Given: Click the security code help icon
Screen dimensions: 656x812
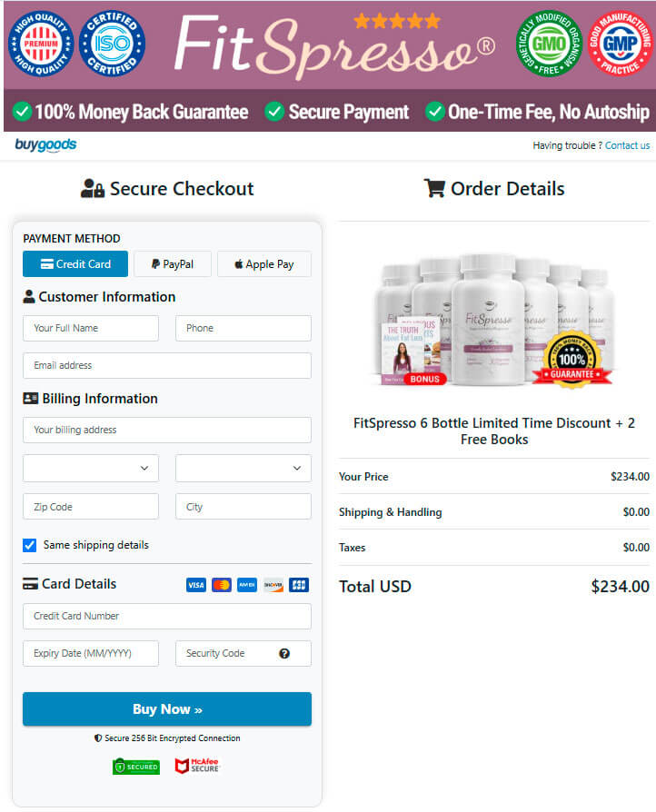Looking at the screenshot, I should tap(284, 653).
